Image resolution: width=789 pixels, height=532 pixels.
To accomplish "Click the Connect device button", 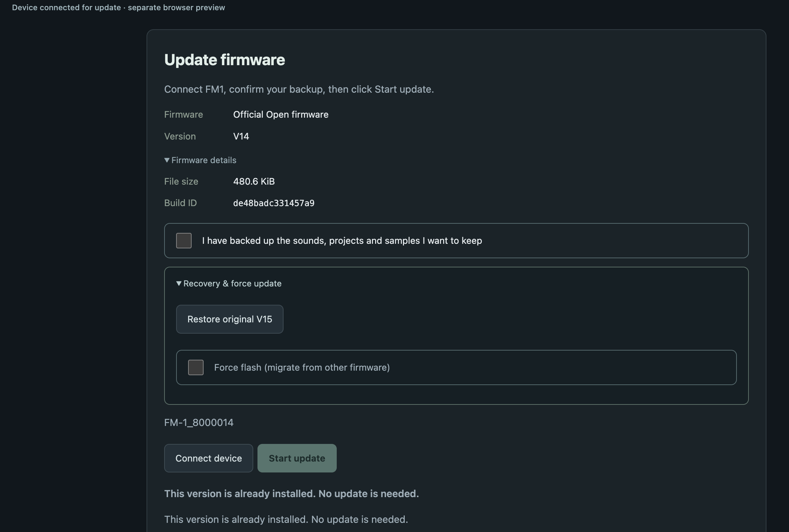I will pos(209,458).
